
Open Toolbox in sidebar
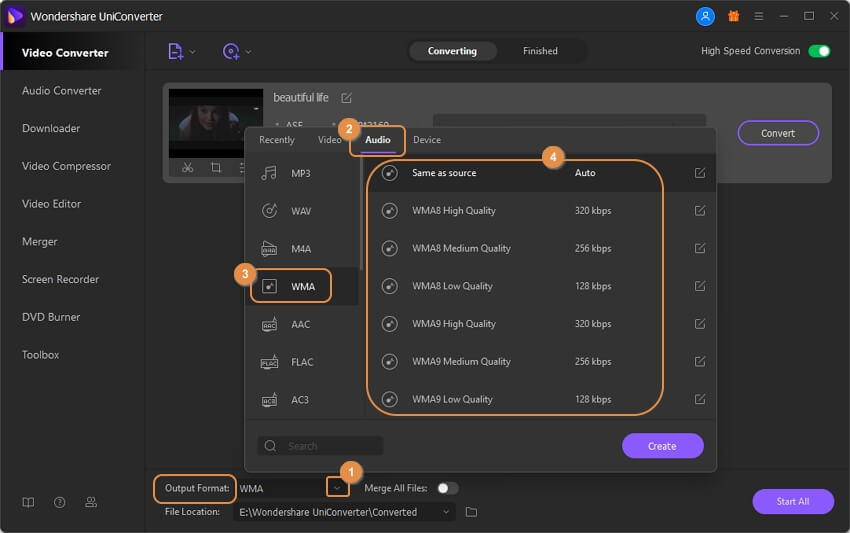(x=41, y=355)
